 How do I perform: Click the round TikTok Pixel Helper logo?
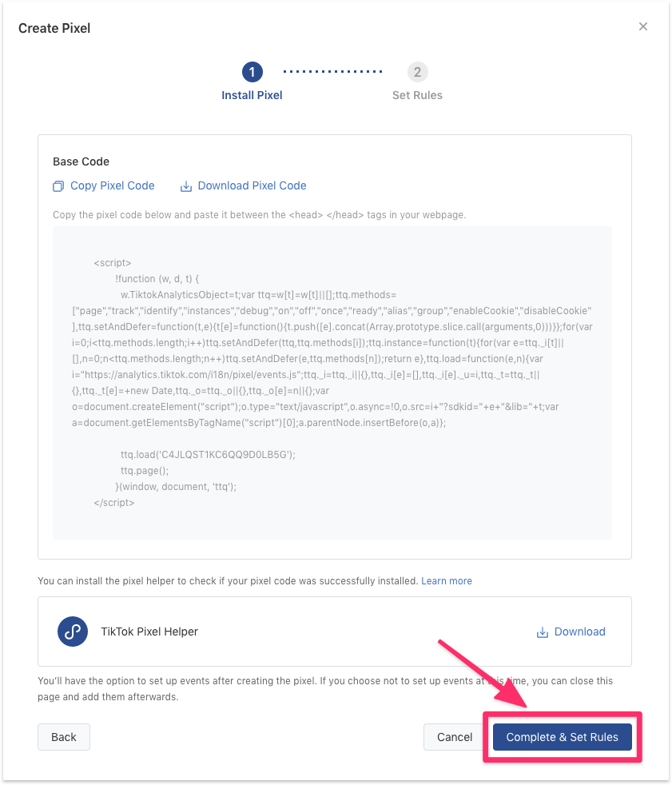pyautogui.click(x=73, y=632)
